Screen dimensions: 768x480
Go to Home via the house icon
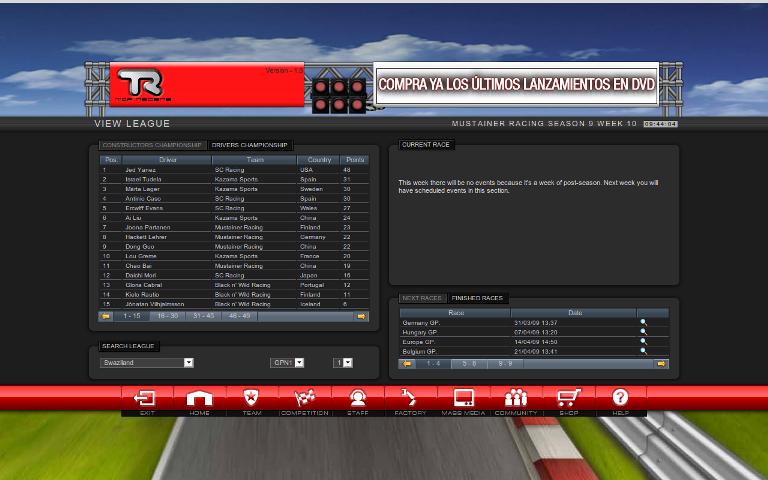pyautogui.click(x=199, y=398)
